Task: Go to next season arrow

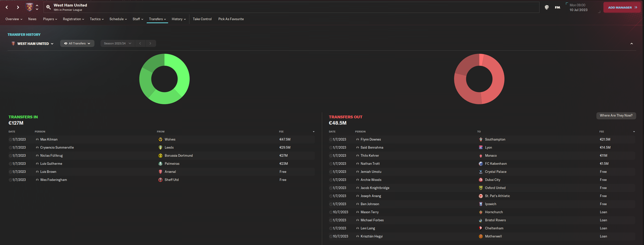Action: click(x=150, y=43)
